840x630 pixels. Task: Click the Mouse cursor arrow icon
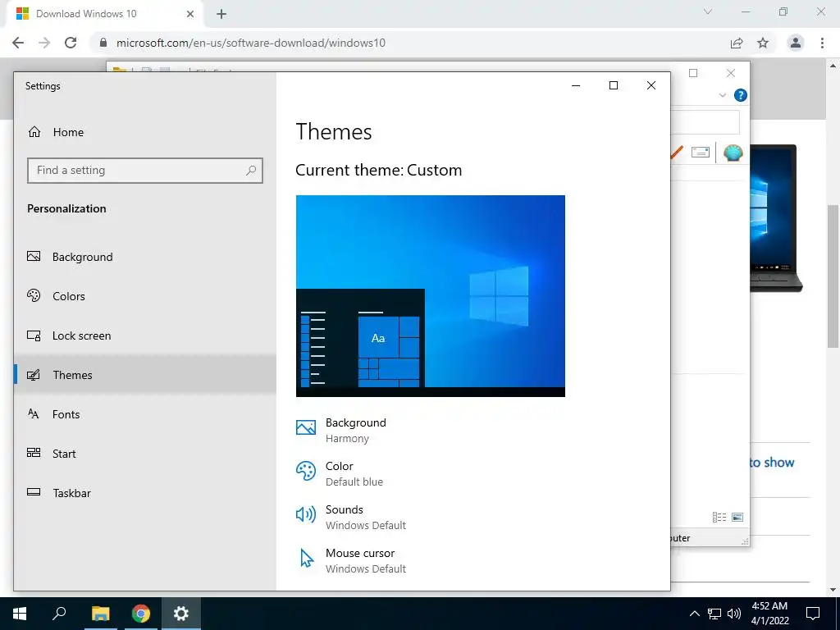pos(307,558)
